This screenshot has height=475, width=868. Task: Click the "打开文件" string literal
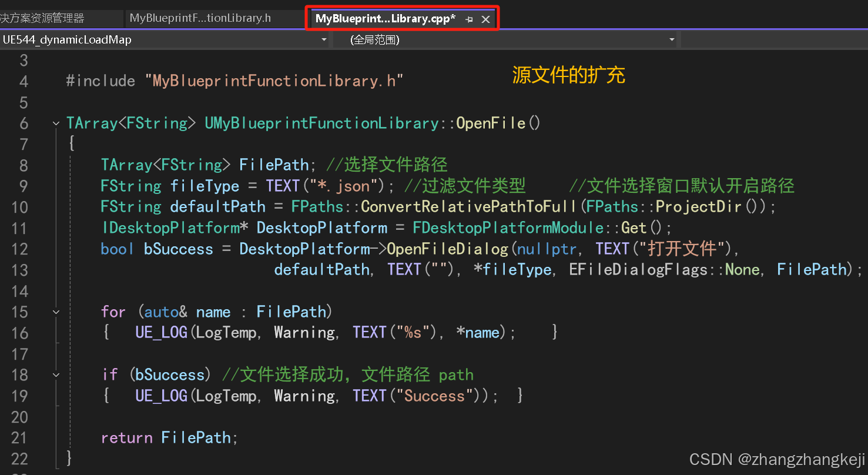[x=682, y=249]
